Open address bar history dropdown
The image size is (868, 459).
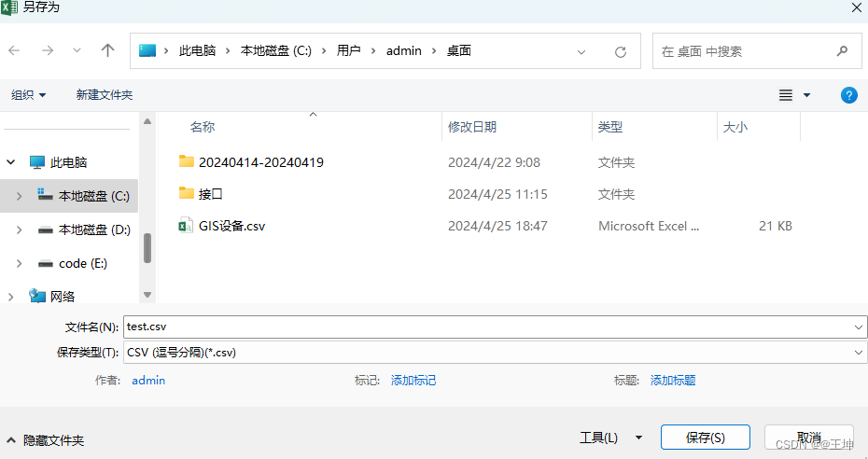pos(581,52)
